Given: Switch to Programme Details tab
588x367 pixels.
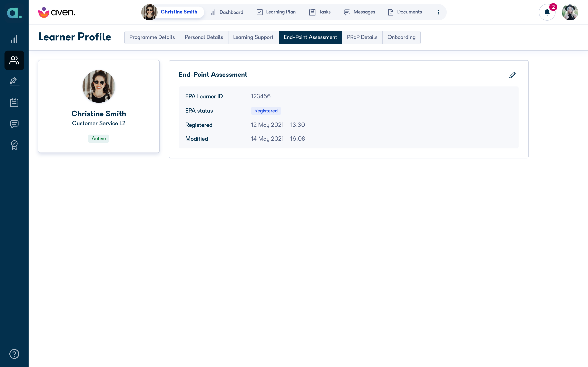Looking at the screenshot, I should [x=152, y=37].
